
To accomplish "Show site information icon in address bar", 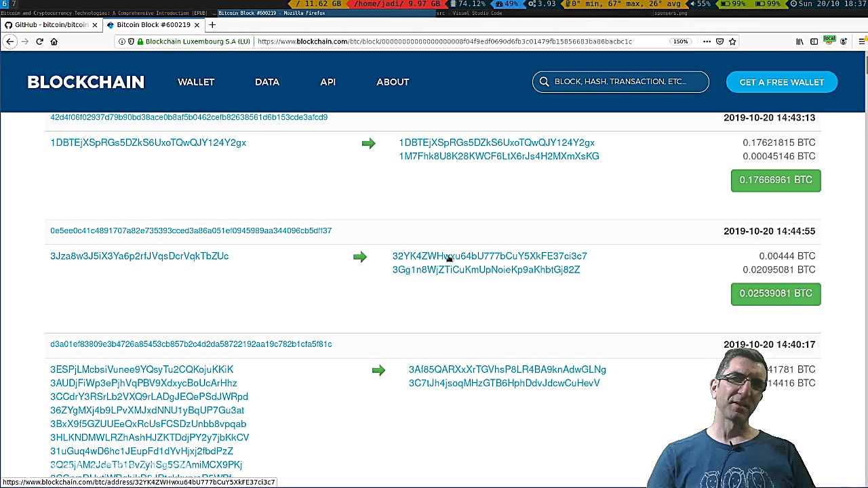I will [122, 41].
